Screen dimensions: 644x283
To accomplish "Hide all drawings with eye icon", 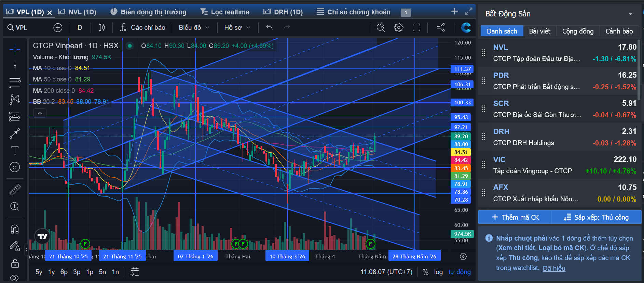I will click(15, 278).
